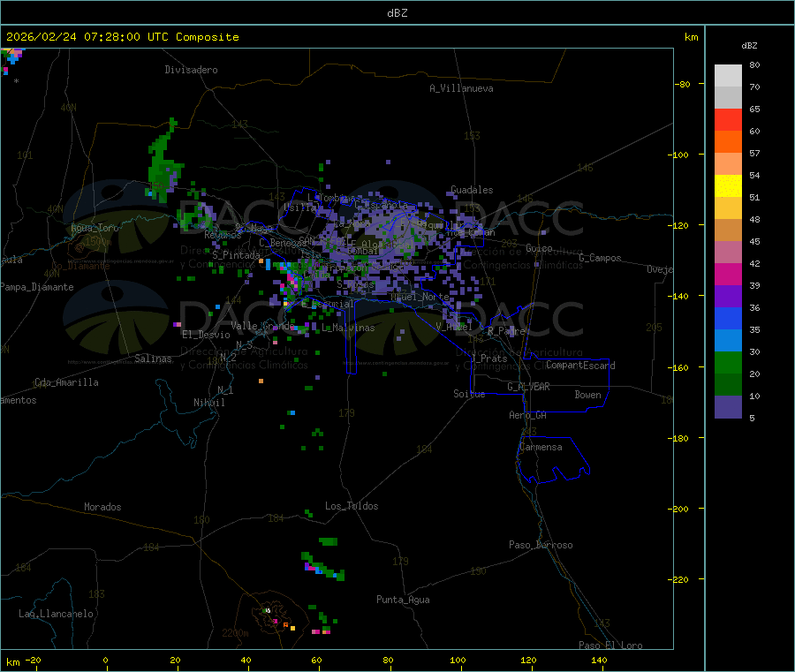Image resolution: width=795 pixels, height=672 pixels.
Task: Click the Agua_Toro map label
Action: click(95, 228)
